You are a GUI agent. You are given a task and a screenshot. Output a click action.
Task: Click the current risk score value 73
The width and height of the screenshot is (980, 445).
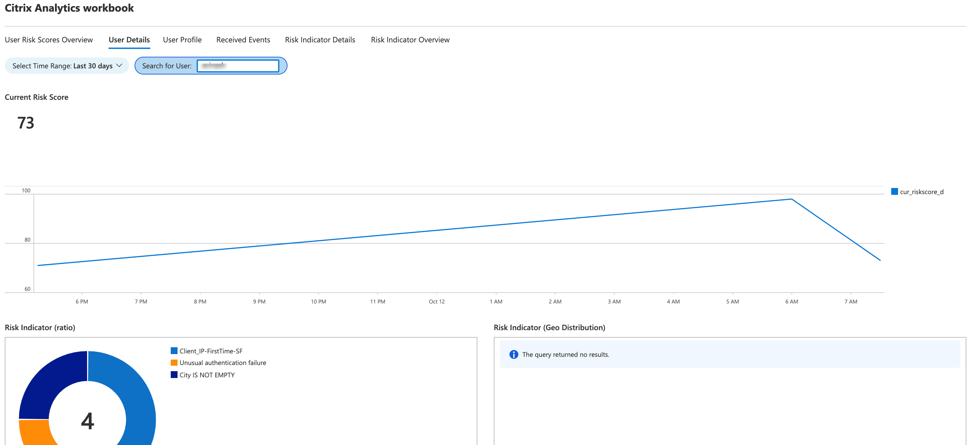[x=26, y=123]
